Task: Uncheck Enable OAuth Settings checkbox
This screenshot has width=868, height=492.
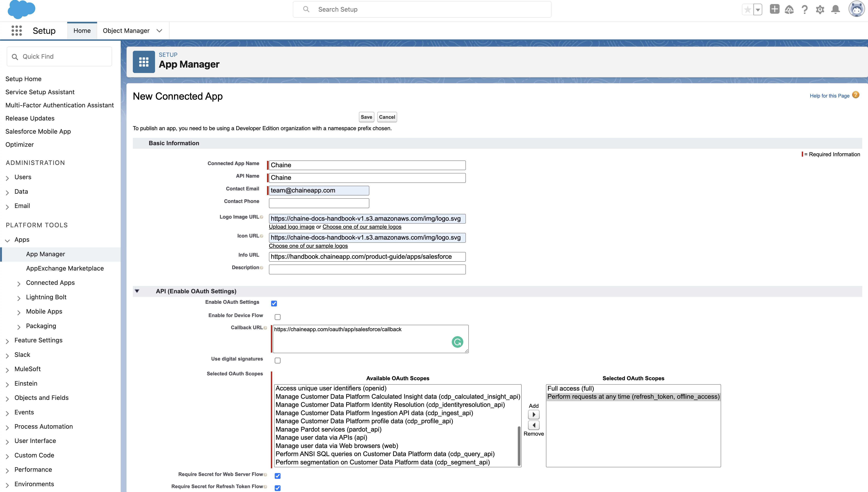Action: click(274, 304)
